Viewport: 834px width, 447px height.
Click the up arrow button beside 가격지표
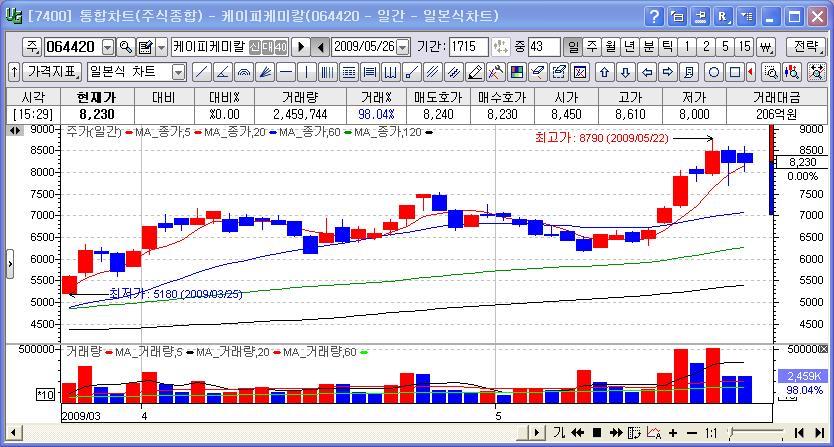(x=14, y=72)
